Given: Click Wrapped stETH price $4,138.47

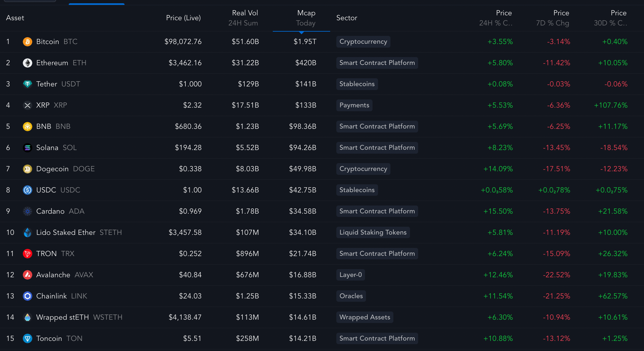Looking at the screenshot, I should tap(185, 317).
